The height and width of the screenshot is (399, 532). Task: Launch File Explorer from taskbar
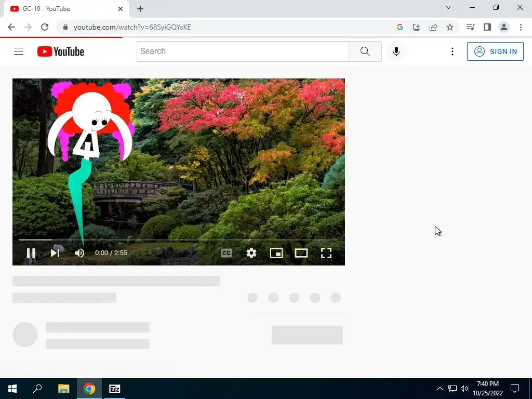(x=63, y=389)
